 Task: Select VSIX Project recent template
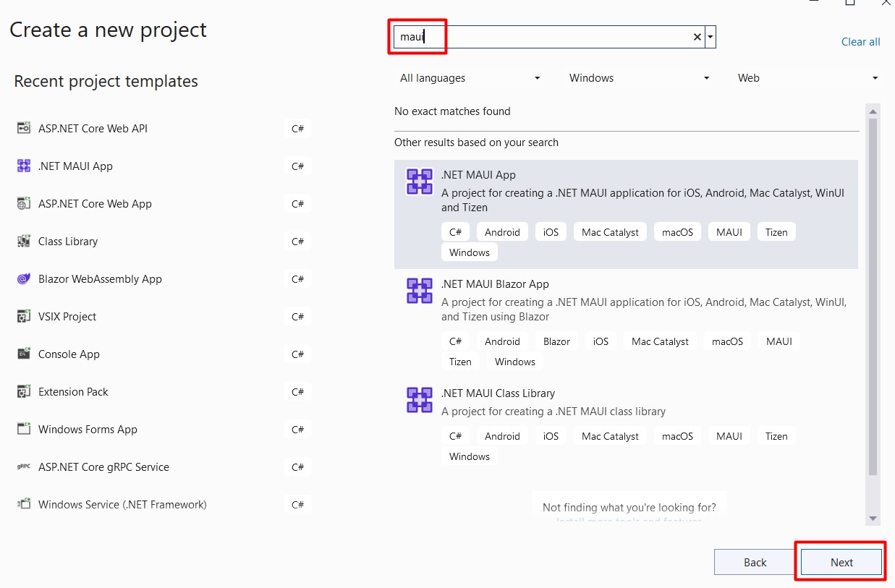tap(164, 316)
